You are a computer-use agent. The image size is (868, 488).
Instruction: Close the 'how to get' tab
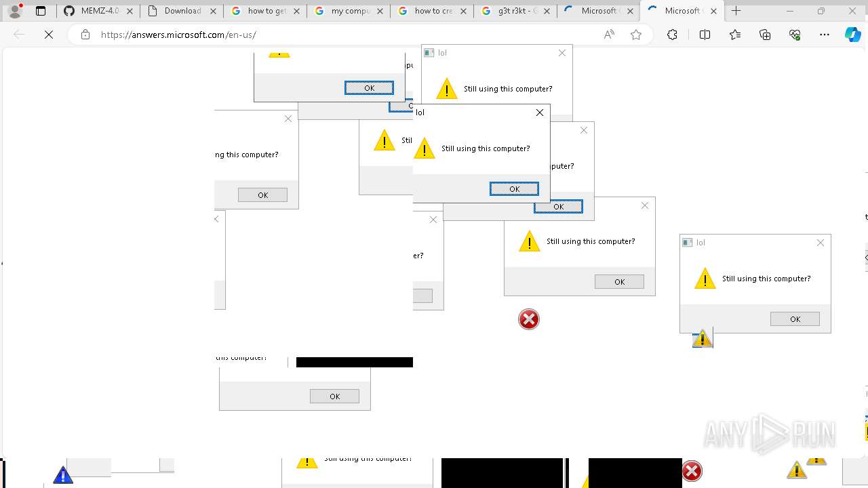pyautogui.click(x=297, y=11)
